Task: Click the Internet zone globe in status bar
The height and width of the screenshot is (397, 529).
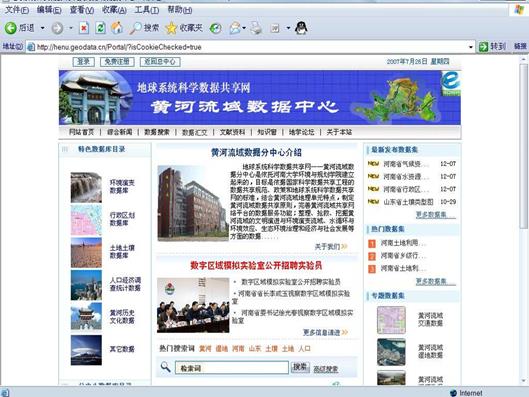Action: (x=453, y=393)
